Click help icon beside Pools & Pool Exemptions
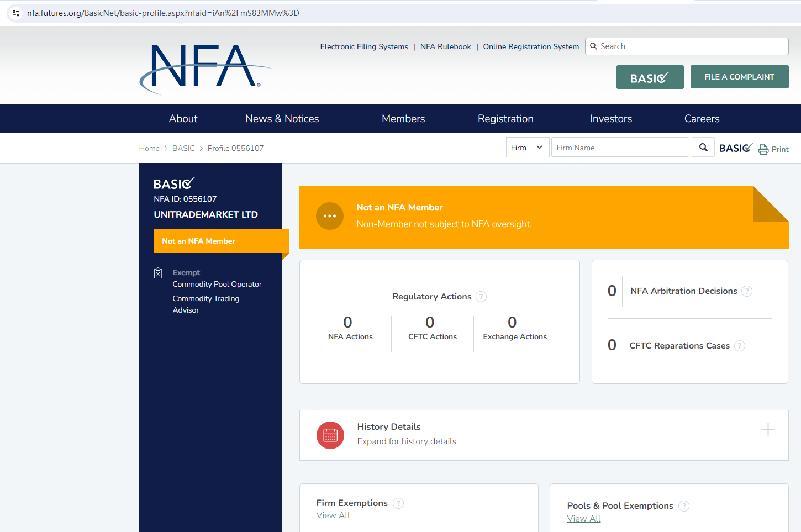Viewport: 801px width, 532px height. coord(684,506)
